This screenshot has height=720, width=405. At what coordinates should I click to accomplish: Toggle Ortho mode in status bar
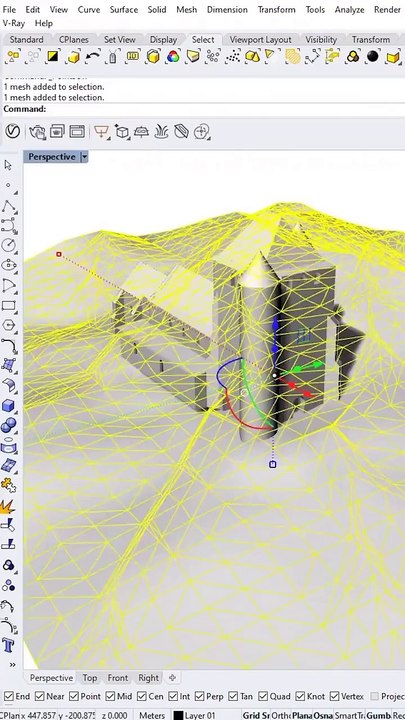[280, 715]
